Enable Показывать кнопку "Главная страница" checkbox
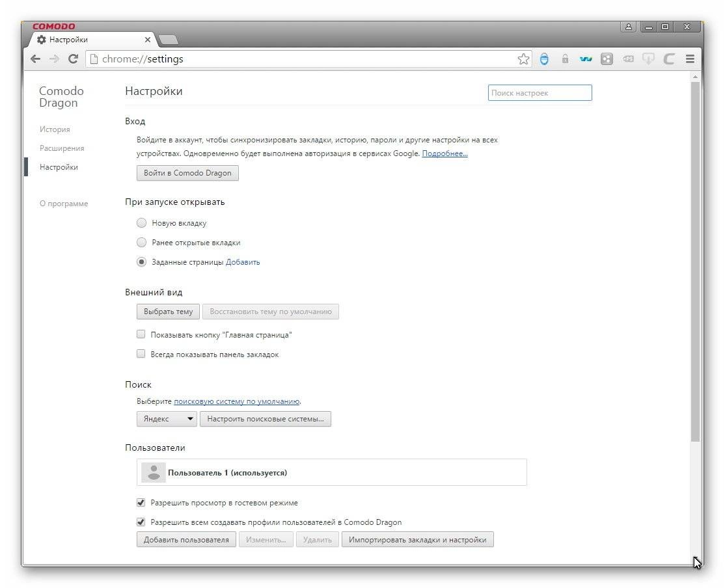 [141, 334]
